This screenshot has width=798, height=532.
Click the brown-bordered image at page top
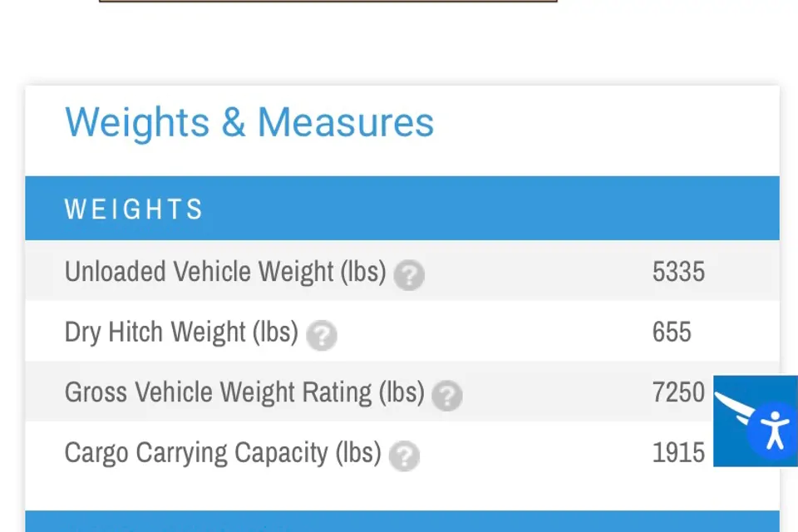pyautogui.click(x=328, y=1)
